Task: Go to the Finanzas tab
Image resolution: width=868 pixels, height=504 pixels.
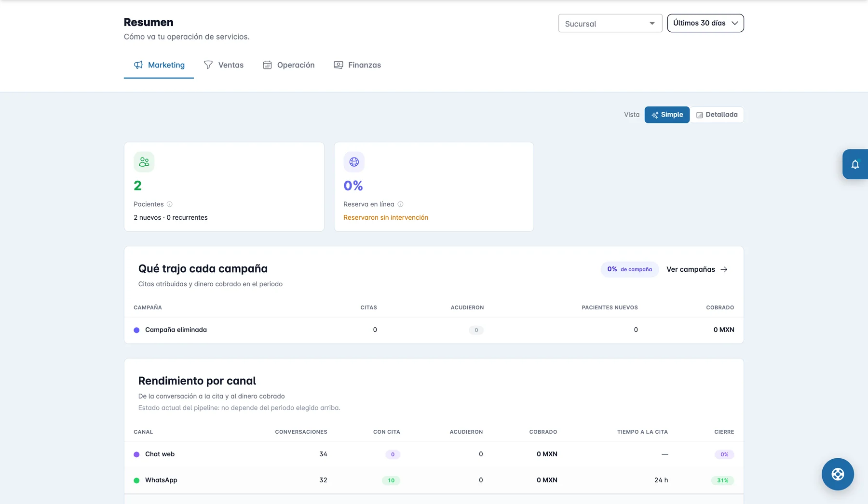Action: (357, 65)
